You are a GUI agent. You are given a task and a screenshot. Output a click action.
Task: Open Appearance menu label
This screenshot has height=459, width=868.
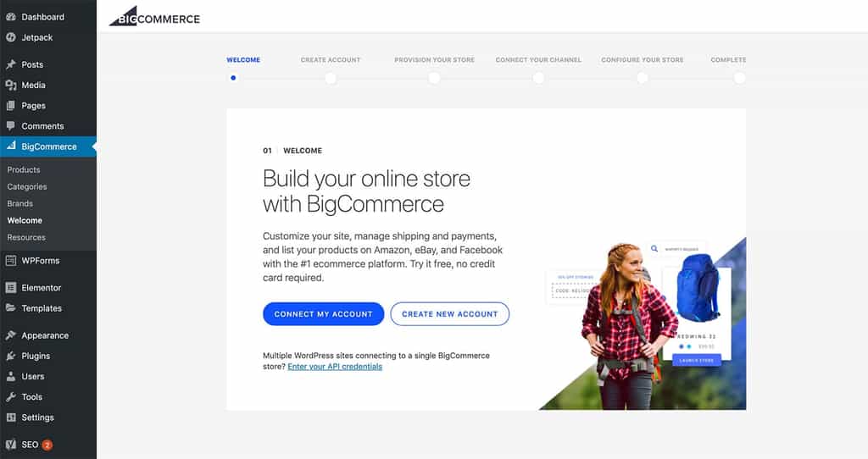(45, 335)
